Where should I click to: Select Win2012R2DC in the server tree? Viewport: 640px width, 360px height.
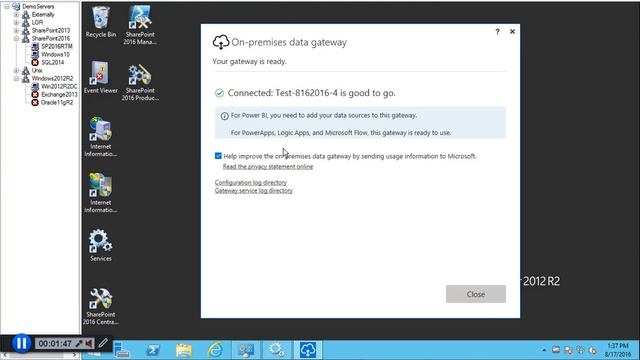tap(59, 86)
